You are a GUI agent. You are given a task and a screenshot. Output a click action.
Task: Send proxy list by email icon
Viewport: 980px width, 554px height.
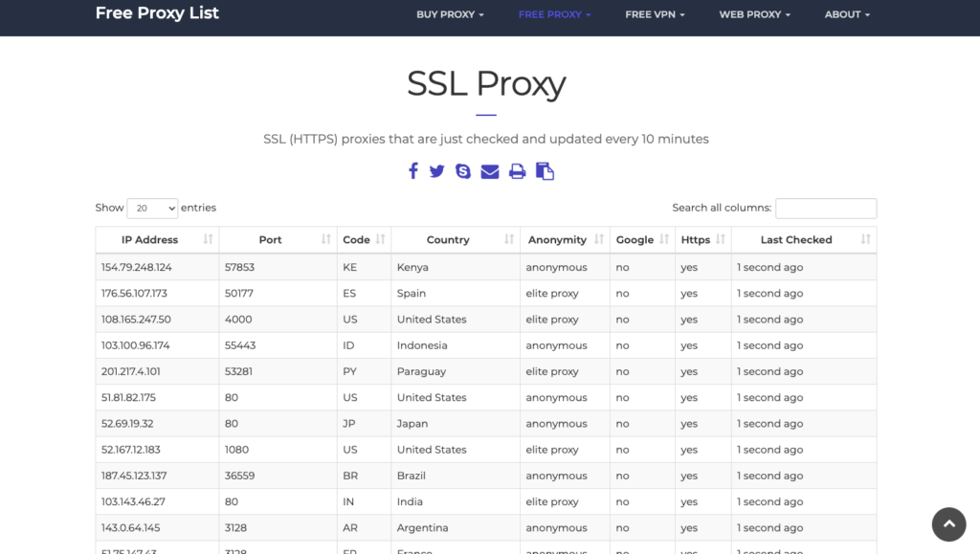point(490,171)
